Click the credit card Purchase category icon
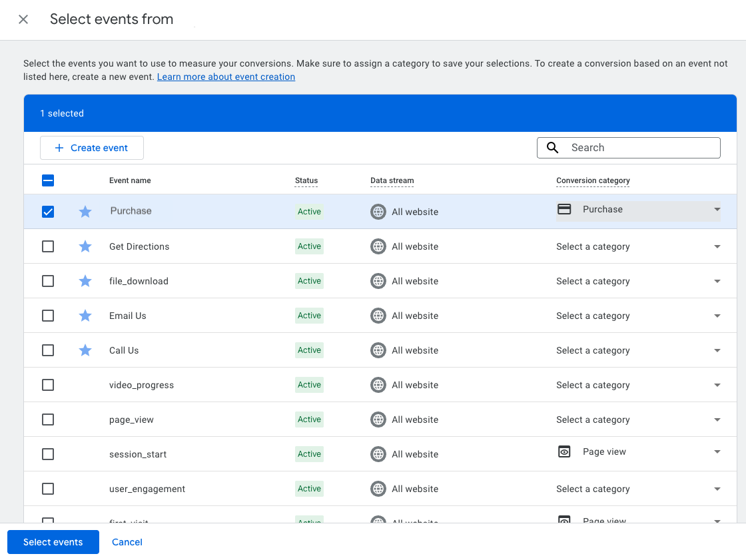The image size is (746, 560). pos(564,209)
